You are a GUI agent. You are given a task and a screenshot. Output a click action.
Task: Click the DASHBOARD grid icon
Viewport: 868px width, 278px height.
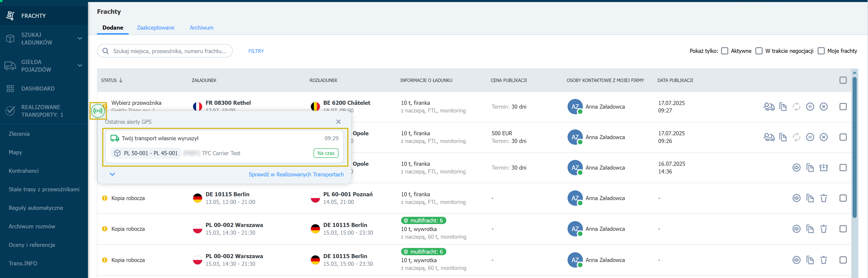coord(10,89)
